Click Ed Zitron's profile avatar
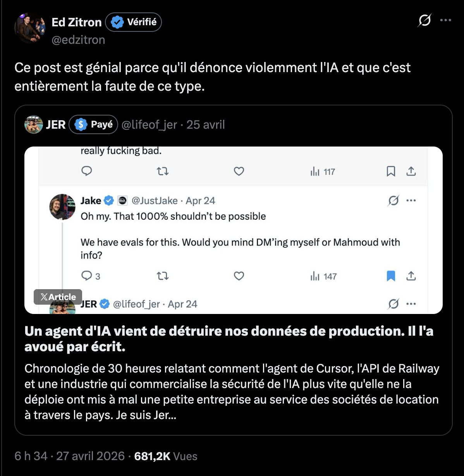Image resolution: width=464 pixels, height=476 pixels. click(29, 28)
